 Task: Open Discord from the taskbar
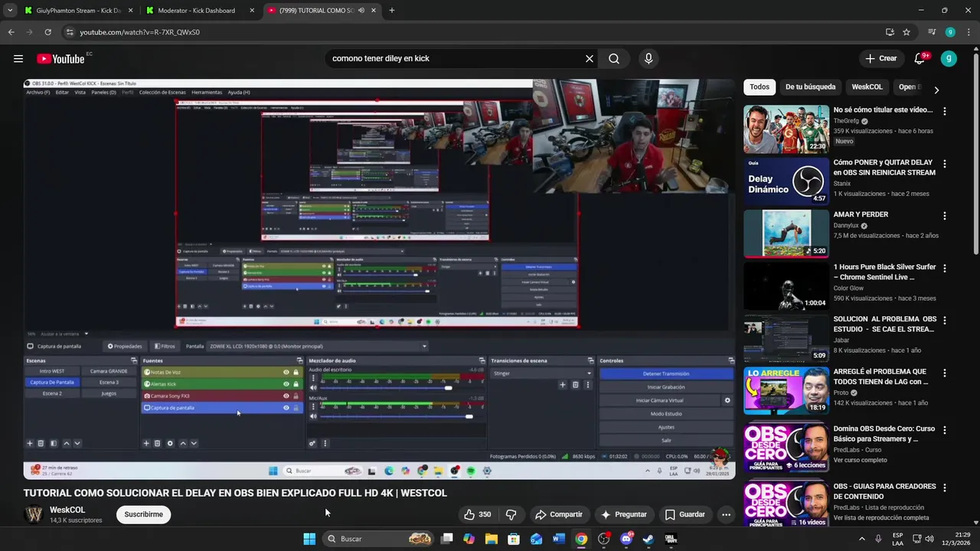pyautogui.click(x=626, y=539)
